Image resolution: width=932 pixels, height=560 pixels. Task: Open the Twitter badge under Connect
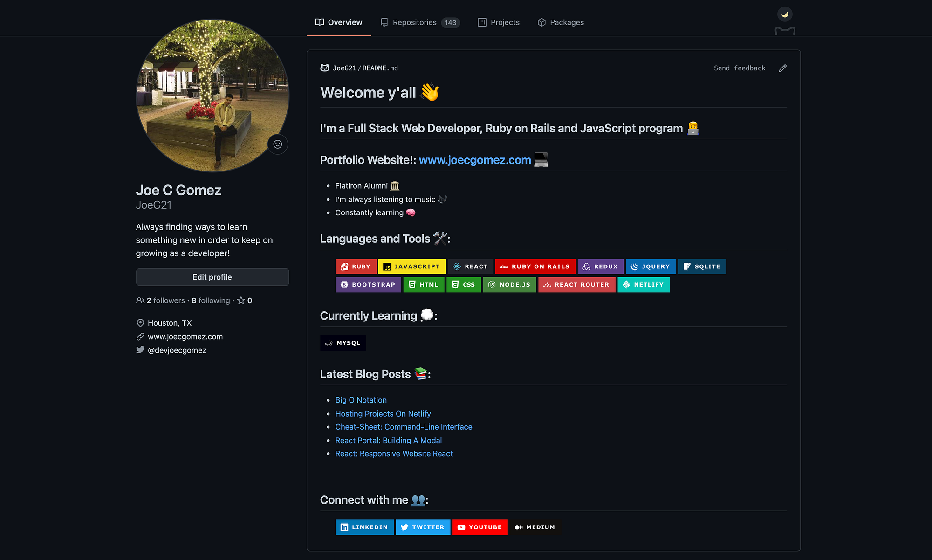(x=423, y=527)
